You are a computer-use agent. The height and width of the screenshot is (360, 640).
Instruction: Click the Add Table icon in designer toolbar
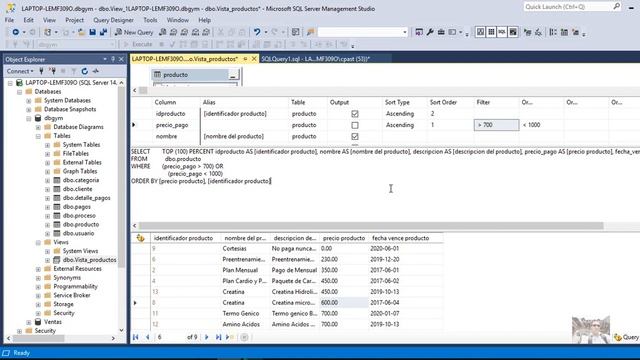pyautogui.click(x=564, y=32)
